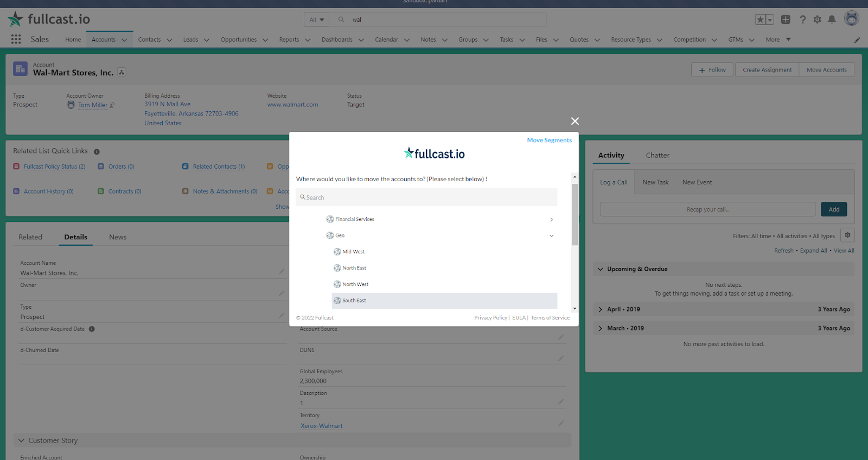The width and height of the screenshot is (868, 460).
Task: Open the Xerox-Walmart territory link
Action: [322, 426]
